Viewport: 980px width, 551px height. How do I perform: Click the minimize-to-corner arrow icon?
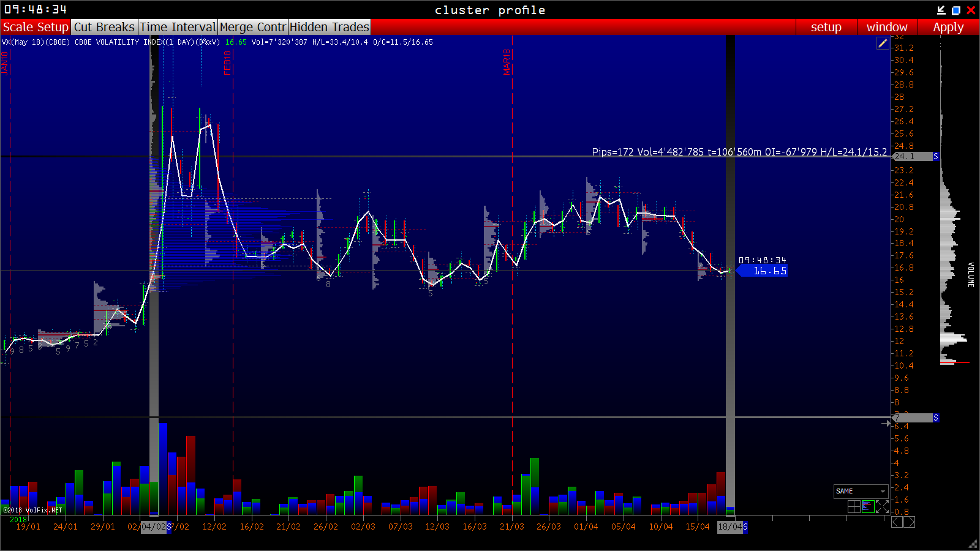point(941,10)
